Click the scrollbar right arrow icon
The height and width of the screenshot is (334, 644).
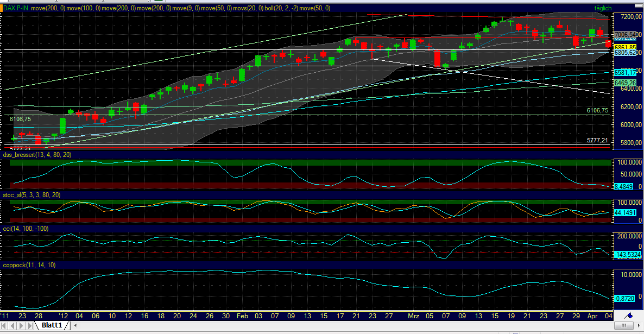(639, 325)
